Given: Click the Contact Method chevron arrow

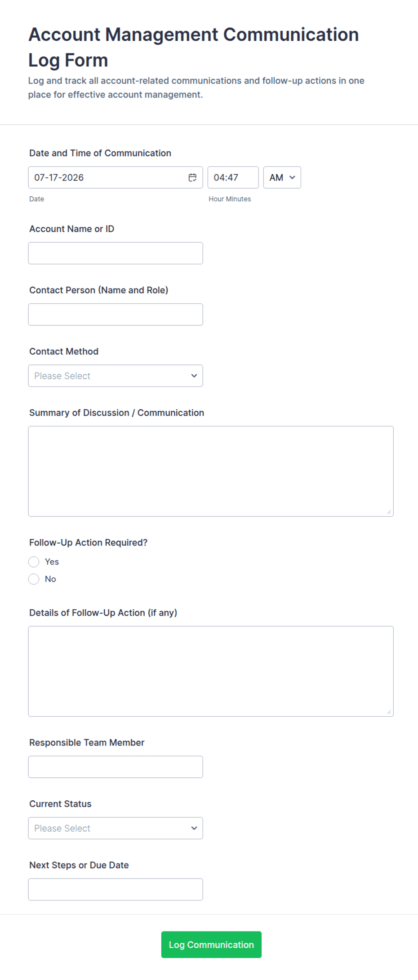Looking at the screenshot, I should coord(194,376).
